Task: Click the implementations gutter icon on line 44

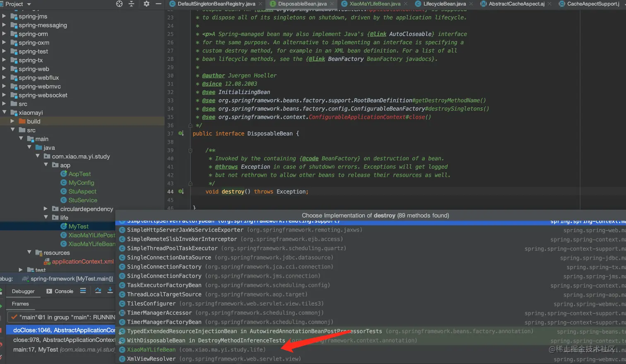Action: 181,192
